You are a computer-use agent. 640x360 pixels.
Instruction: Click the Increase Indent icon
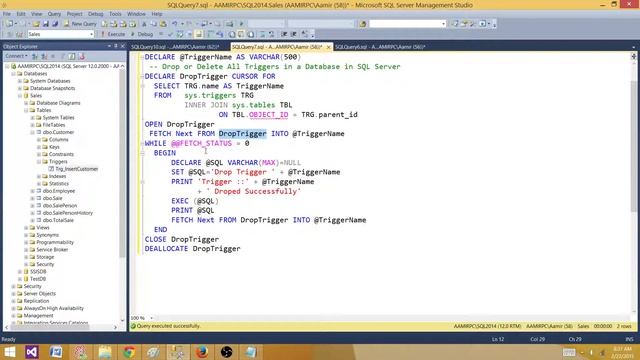click(293, 34)
